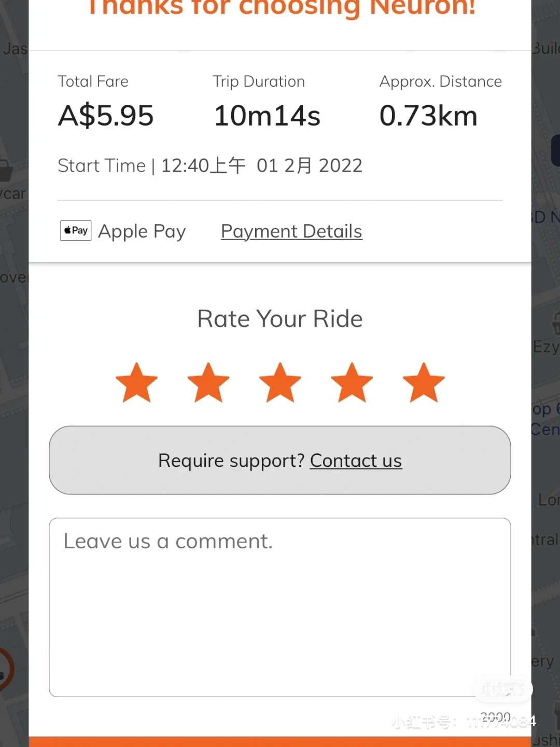Tap the 10m14s trip duration value
This screenshot has height=747, width=560.
coord(267,115)
